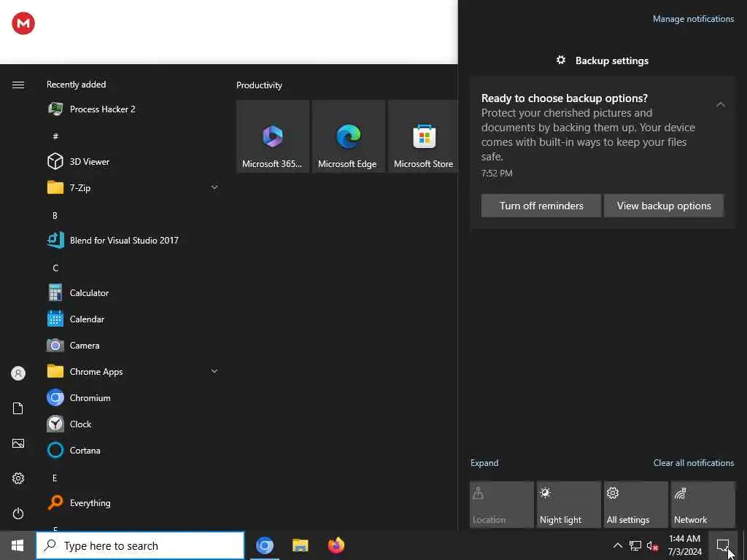
Task: Click Manage notifications link
Action: tap(693, 19)
